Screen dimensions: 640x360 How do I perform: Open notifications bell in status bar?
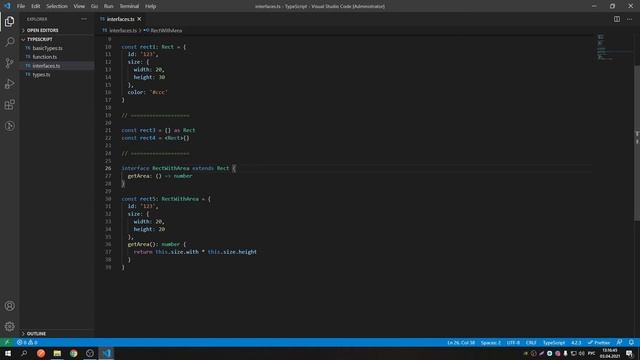tap(631, 342)
